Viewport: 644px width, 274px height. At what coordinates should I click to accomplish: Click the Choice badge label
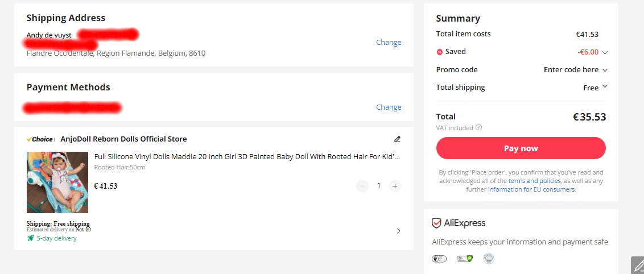(x=40, y=139)
